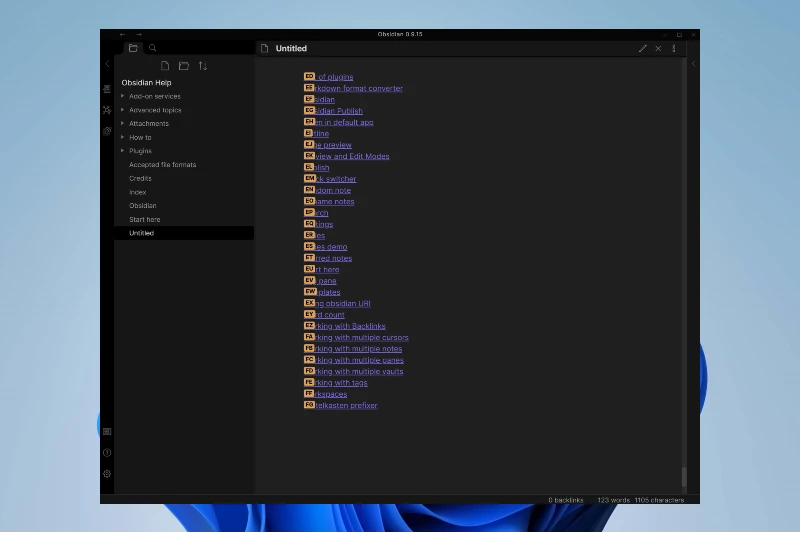
Task: Create a new folder in file explorer
Action: (184, 66)
